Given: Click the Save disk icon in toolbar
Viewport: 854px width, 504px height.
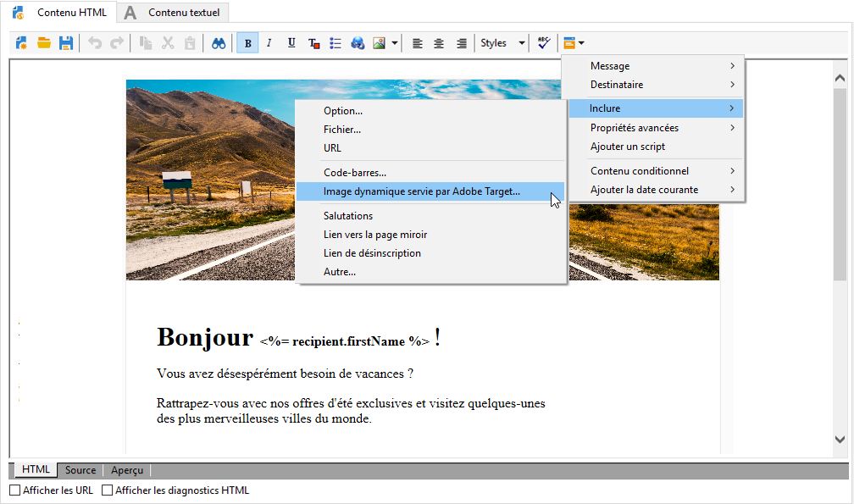Looking at the screenshot, I should [65, 43].
